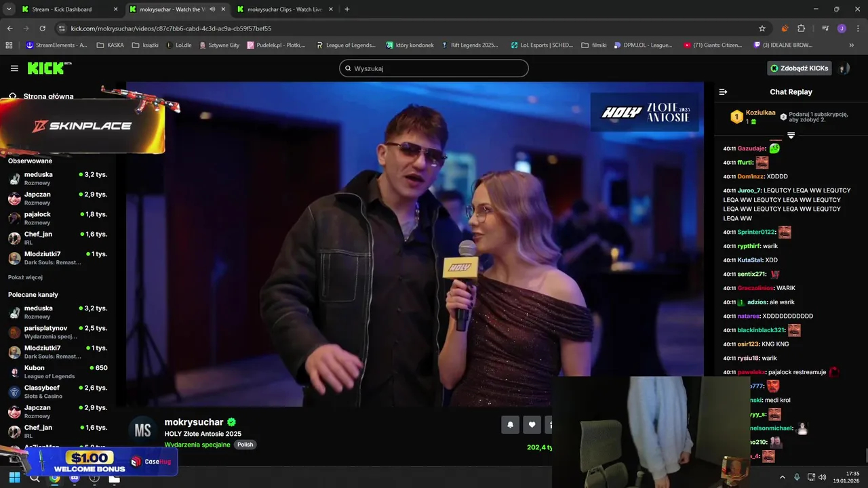The height and width of the screenshot is (488, 868).
Task: Open the DPM.LOL bookmark
Action: click(x=644, y=45)
